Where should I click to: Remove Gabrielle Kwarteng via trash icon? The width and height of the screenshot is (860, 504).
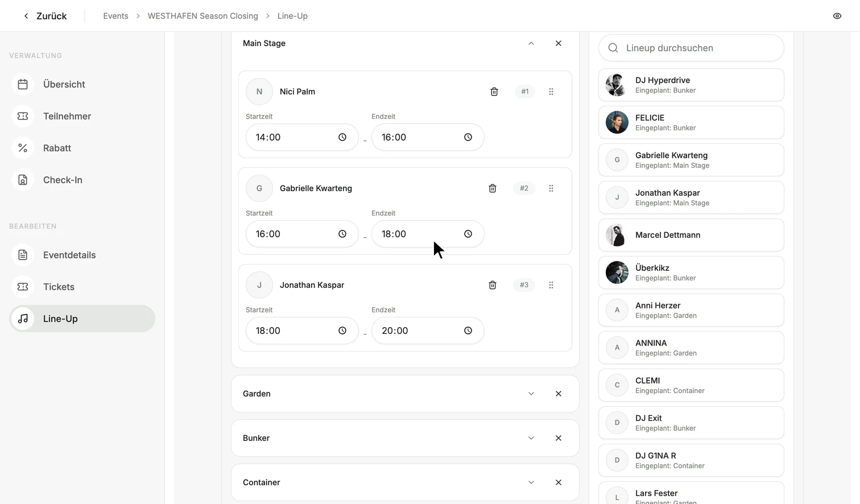[x=493, y=188]
